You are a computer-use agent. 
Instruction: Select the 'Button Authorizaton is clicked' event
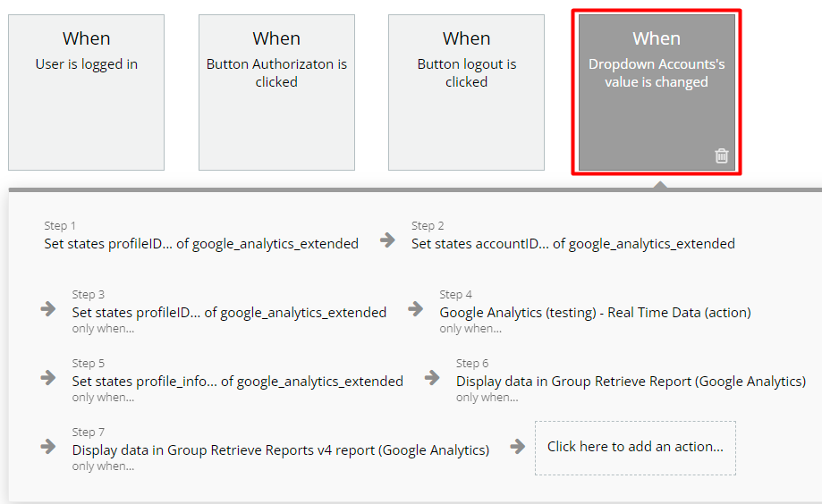click(276, 92)
